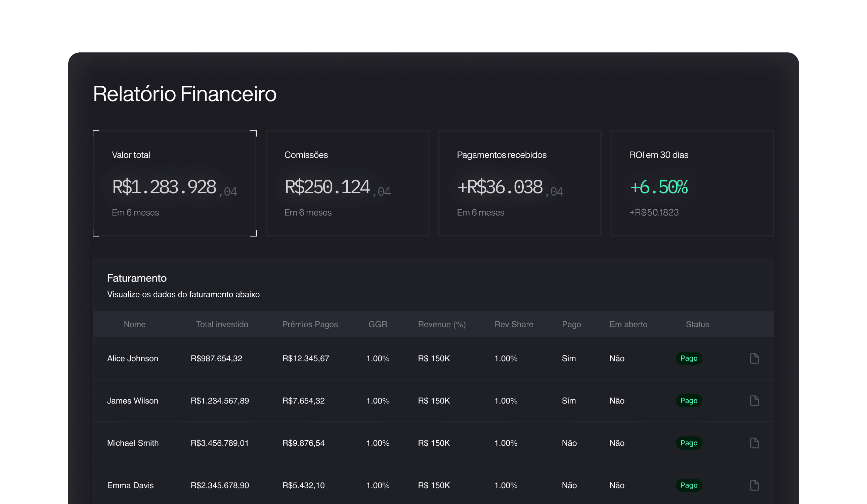Click the Alice Johnson name cell
Screen dimensions: 867x504
click(132, 358)
